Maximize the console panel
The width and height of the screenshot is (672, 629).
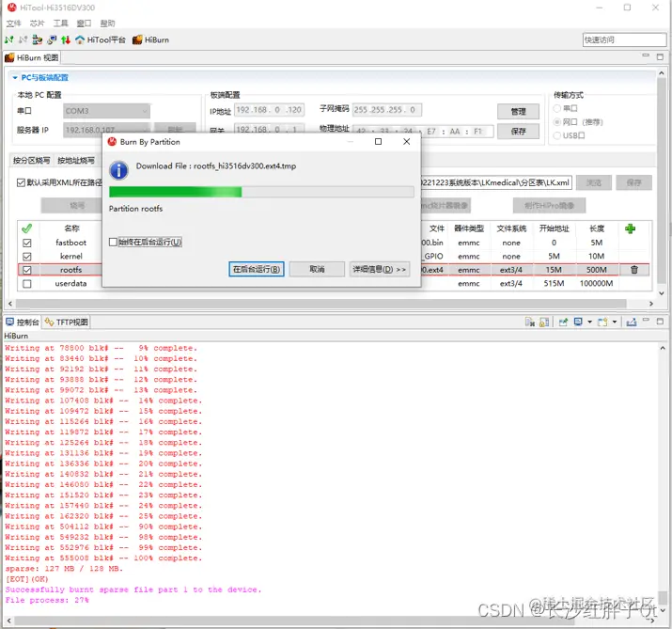(660, 321)
